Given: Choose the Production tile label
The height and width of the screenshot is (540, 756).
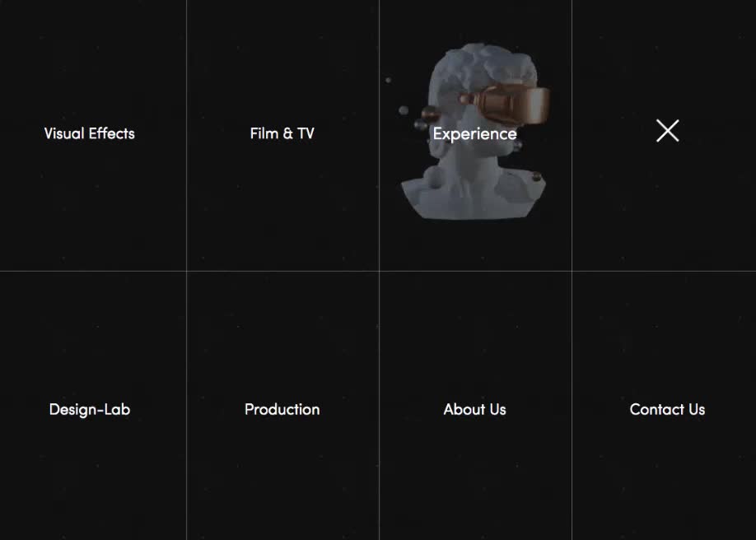Looking at the screenshot, I should [282, 409].
